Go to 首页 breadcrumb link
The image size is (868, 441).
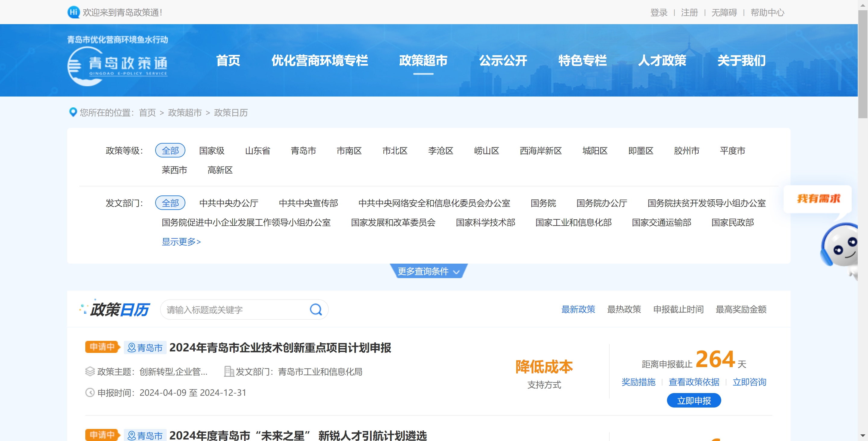coord(147,112)
